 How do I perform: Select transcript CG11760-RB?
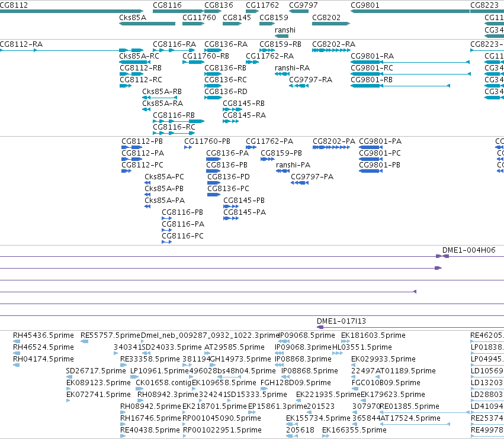pos(206,56)
